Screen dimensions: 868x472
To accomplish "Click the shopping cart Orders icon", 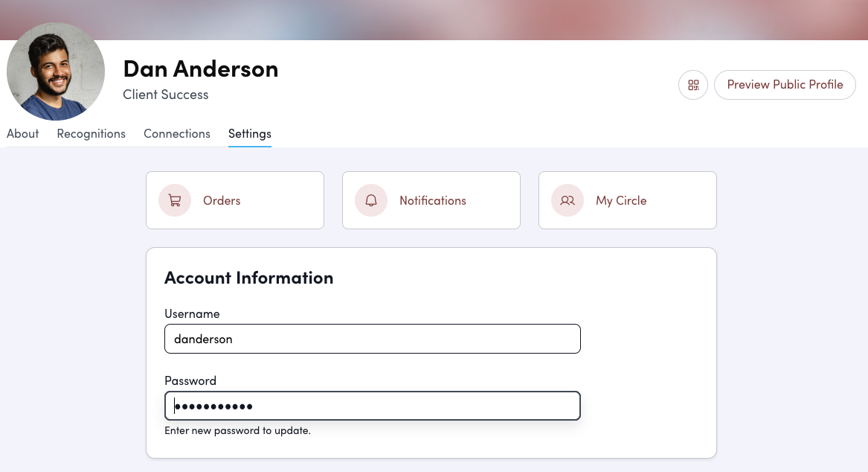I will point(175,200).
